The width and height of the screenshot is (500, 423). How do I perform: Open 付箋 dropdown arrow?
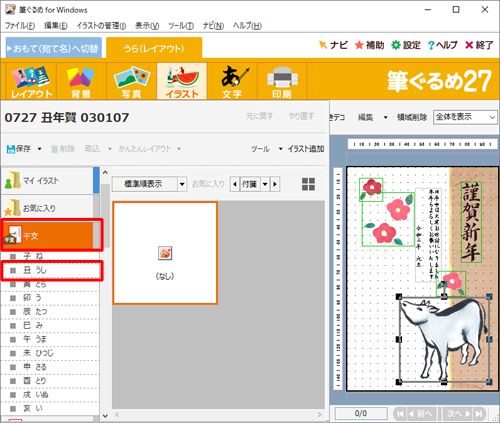click(265, 184)
